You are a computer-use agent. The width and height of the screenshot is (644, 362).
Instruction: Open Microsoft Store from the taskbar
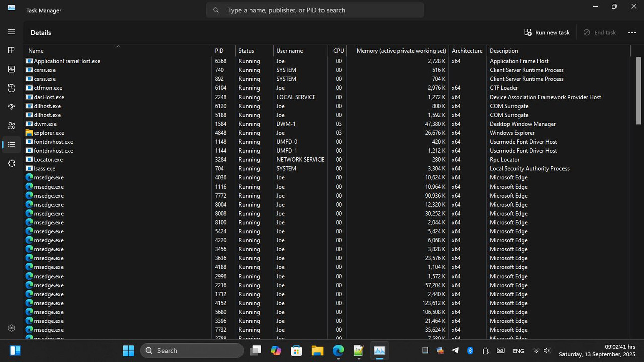pos(296,350)
